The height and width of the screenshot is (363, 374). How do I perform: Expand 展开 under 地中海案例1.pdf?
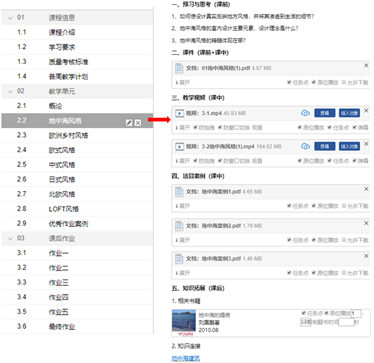pyautogui.click(x=183, y=206)
